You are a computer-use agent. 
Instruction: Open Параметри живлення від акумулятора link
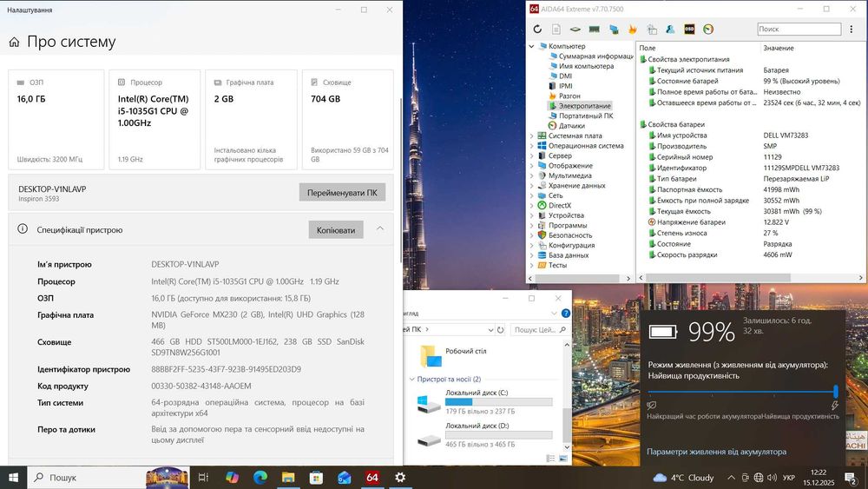coord(716,452)
